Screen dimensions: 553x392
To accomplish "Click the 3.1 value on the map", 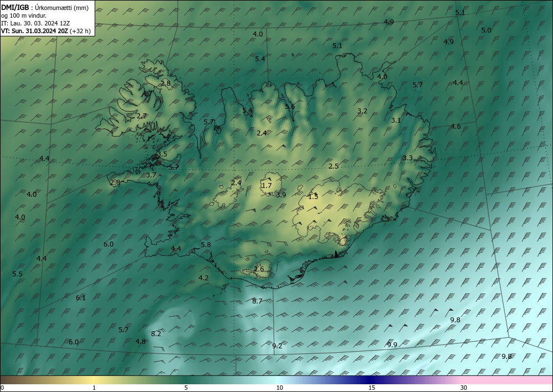I will [x=396, y=120].
